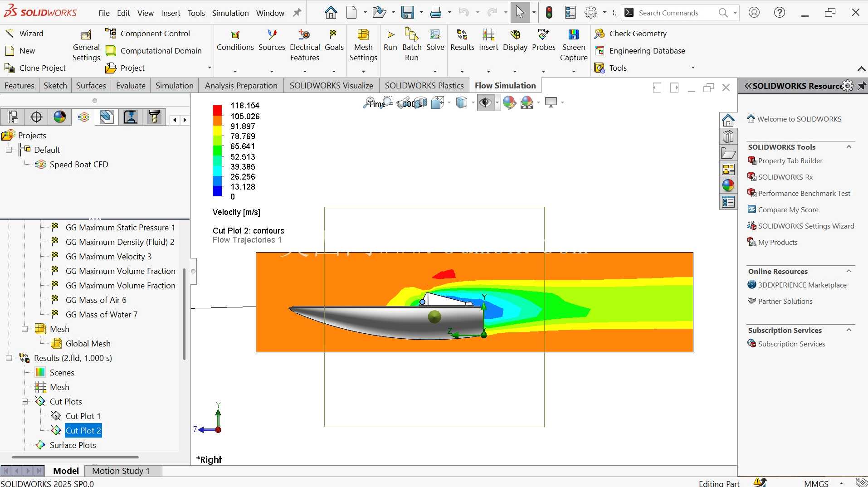The width and height of the screenshot is (868, 487).
Task: Collapse the Cut Plots tree node
Action: [x=25, y=402]
